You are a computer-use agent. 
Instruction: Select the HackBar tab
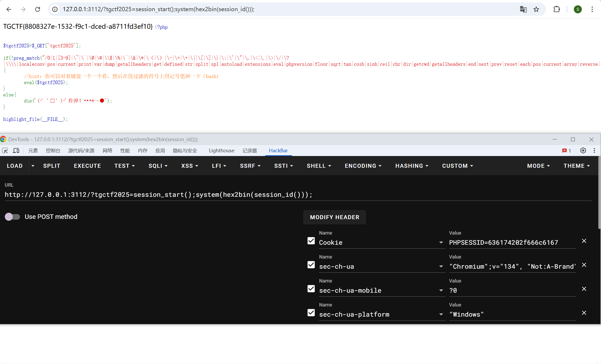pyautogui.click(x=278, y=150)
